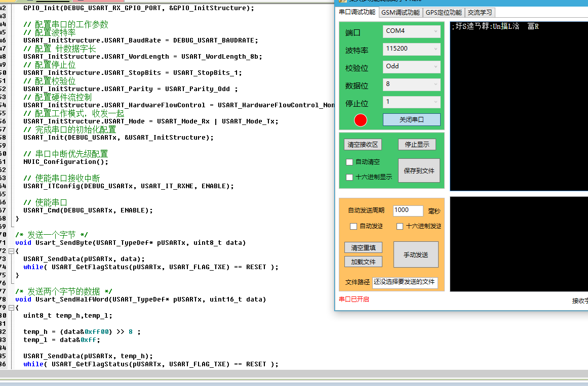Enable the 自动清空 checkbox
Image resolution: width=588 pixels, height=386 pixels.
point(349,162)
